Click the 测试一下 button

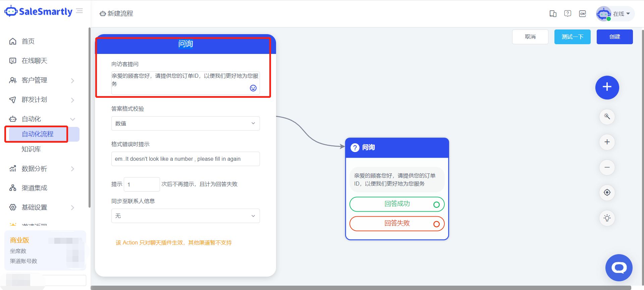point(573,37)
